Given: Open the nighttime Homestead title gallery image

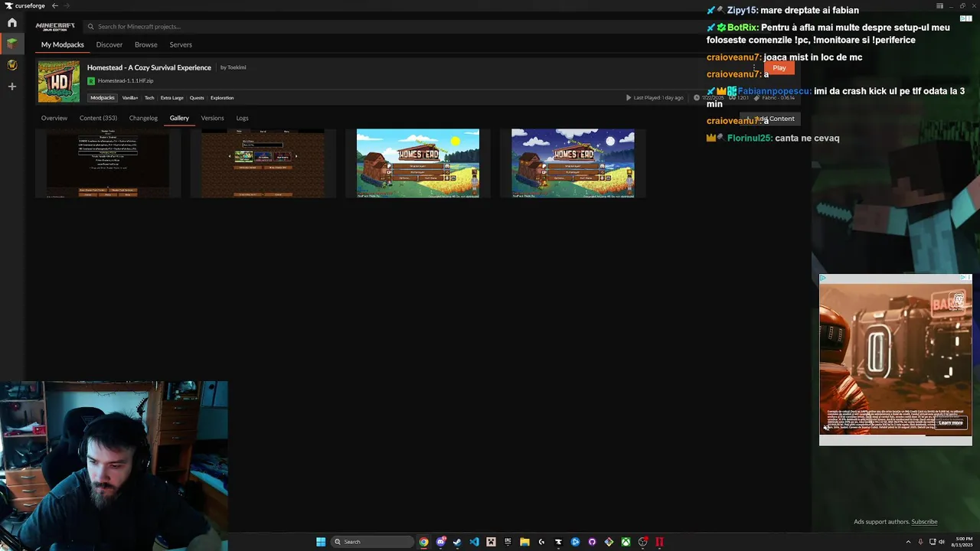Looking at the screenshot, I should coord(573,164).
